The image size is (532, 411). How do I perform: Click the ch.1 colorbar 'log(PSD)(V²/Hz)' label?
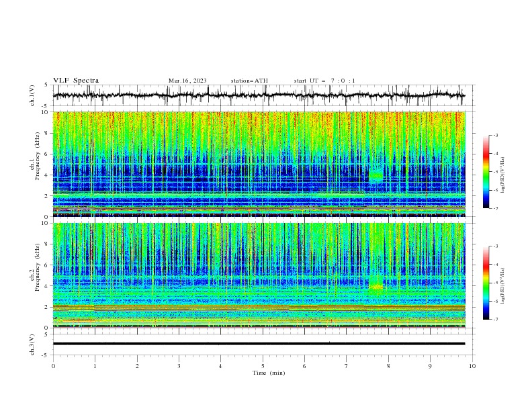tap(503, 175)
